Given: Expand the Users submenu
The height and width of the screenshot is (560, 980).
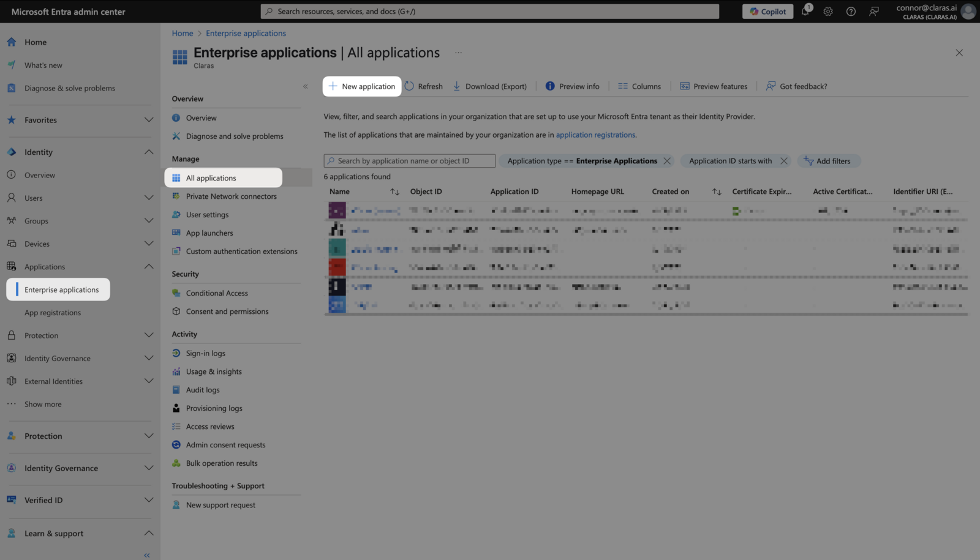Looking at the screenshot, I should 148,198.
